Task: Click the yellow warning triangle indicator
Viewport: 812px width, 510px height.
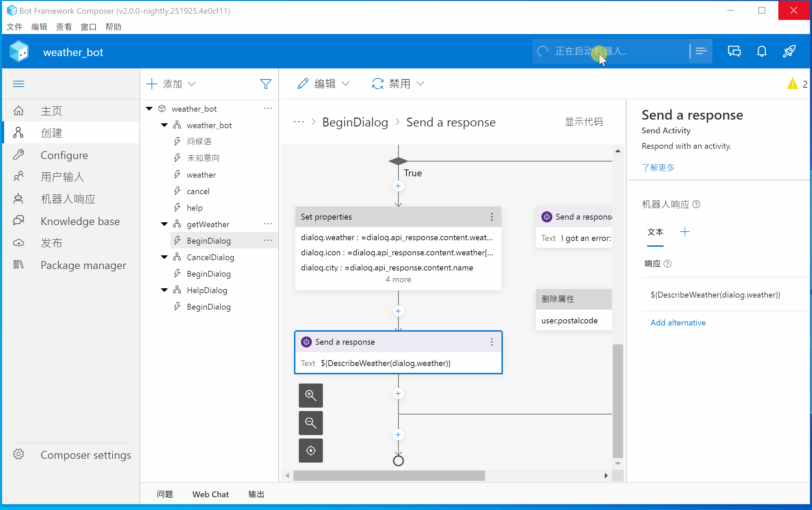Action: [792, 84]
